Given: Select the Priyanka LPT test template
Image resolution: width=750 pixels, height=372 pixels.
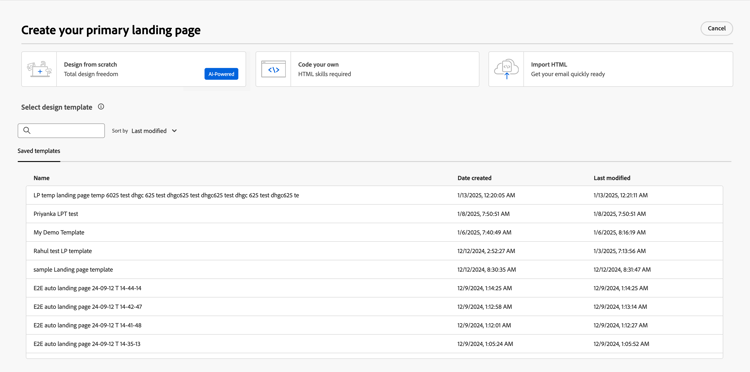Looking at the screenshot, I should click(x=375, y=214).
